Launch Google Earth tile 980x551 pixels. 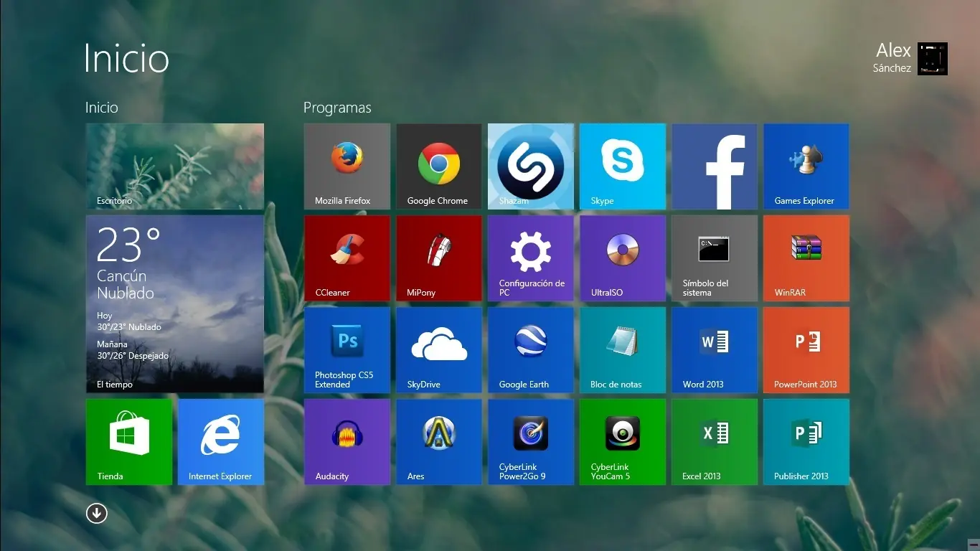coord(531,350)
